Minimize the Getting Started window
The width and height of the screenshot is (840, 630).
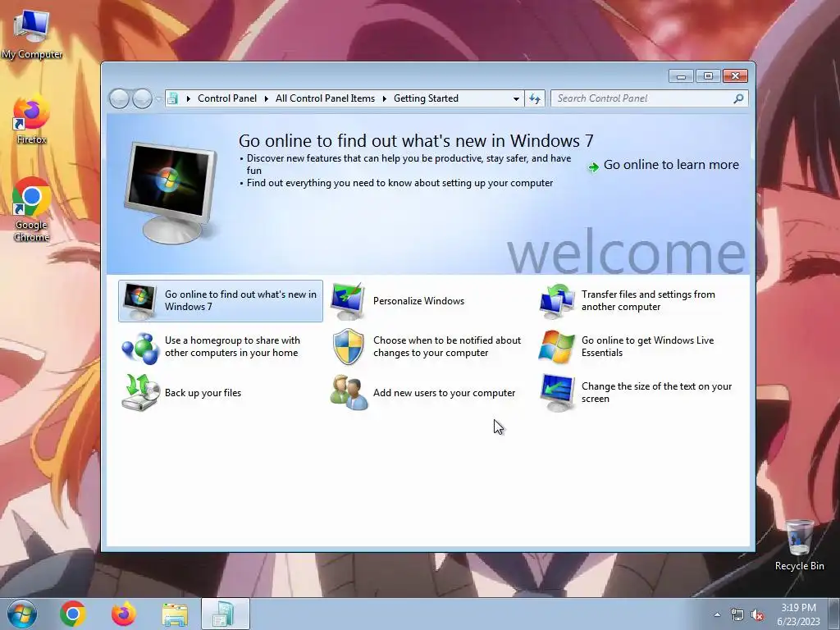pos(681,76)
